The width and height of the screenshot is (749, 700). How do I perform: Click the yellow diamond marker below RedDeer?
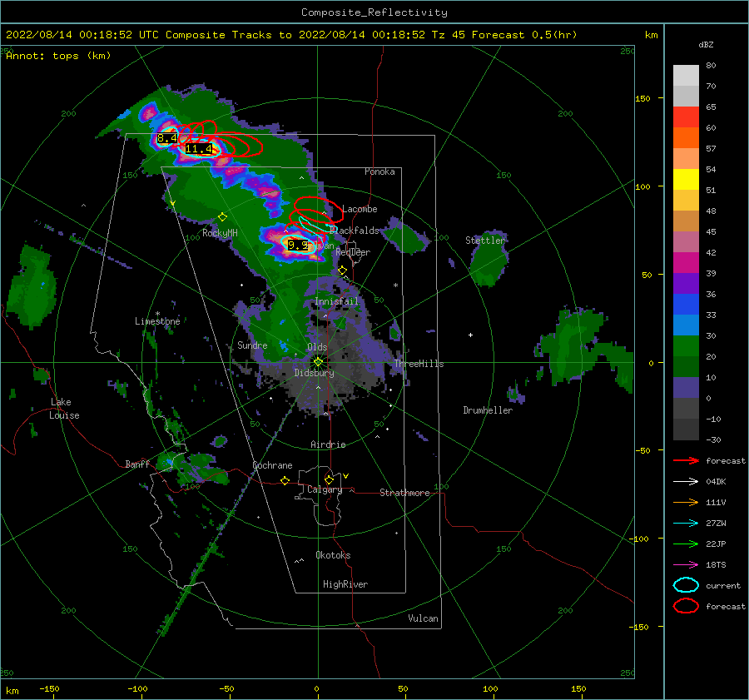pyautogui.click(x=342, y=271)
